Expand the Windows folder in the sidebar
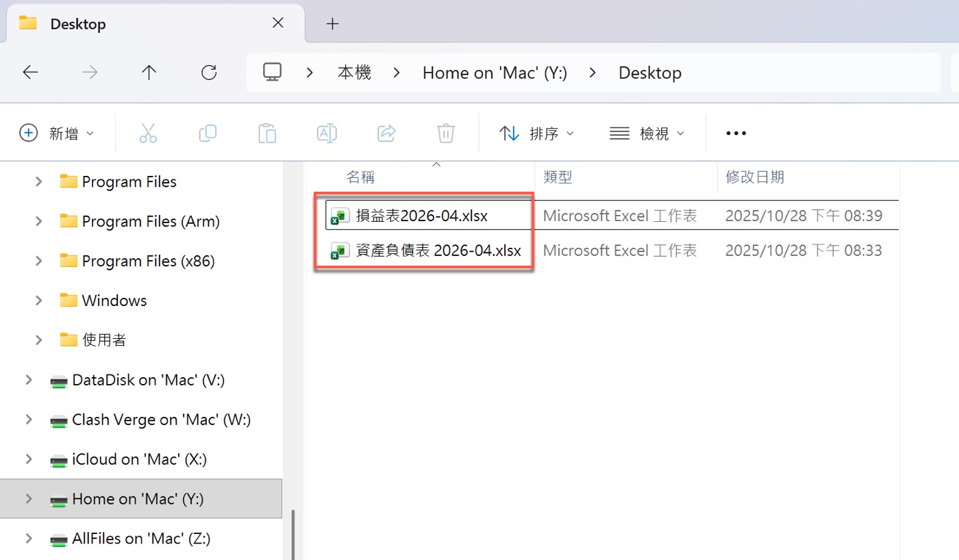This screenshot has width=959, height=560. 40,300
